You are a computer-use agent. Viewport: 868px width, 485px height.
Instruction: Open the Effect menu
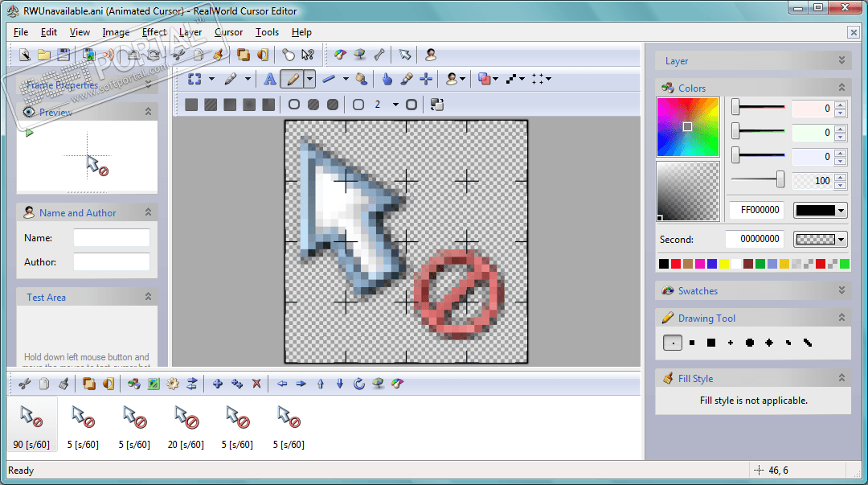(x=154, y=32)
